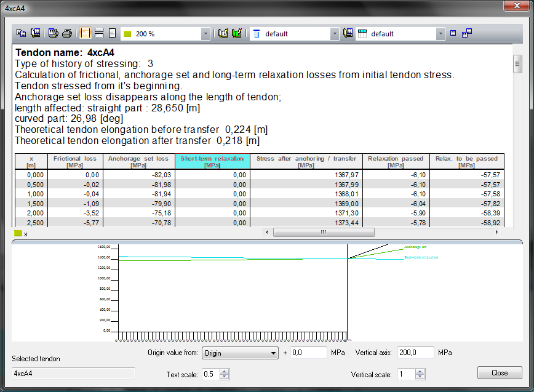534x392 pixels.
Task: Click the origin offset field showing 0,0
Action: [308, 353]
